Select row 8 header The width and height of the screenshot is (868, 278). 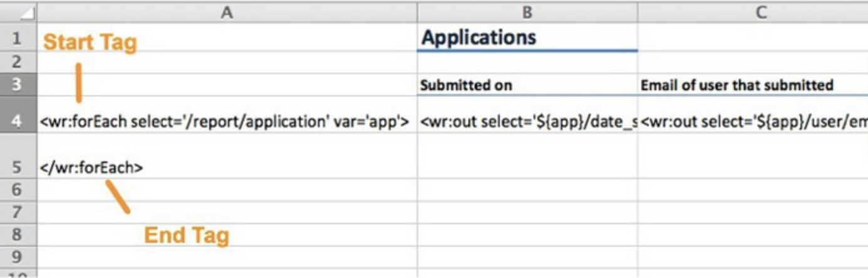[18, 234]
